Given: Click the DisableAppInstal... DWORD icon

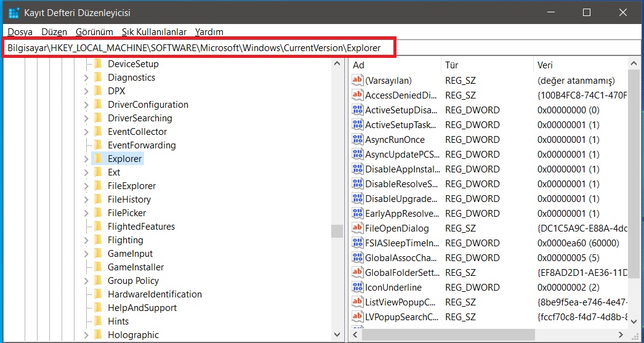Looking at the screenshot, I should pos(358,169).
